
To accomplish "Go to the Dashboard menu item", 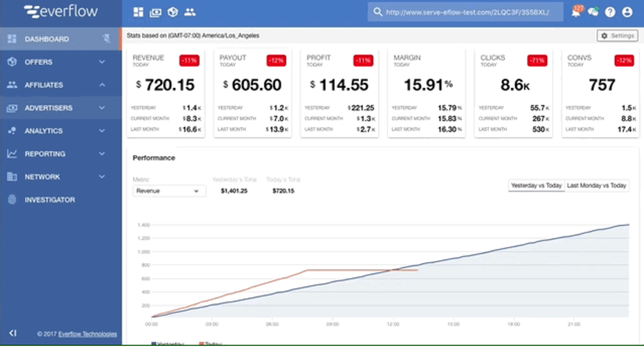I will [x=61, y=39].
